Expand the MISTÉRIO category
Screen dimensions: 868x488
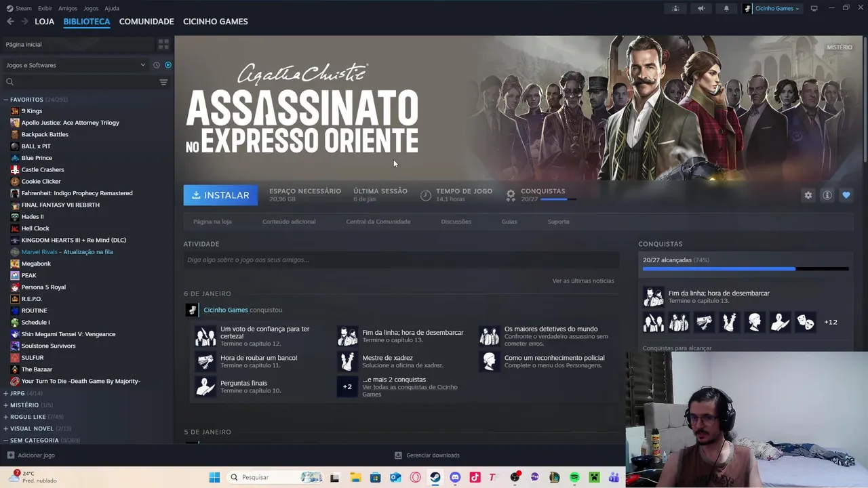(x=6, y=405)
